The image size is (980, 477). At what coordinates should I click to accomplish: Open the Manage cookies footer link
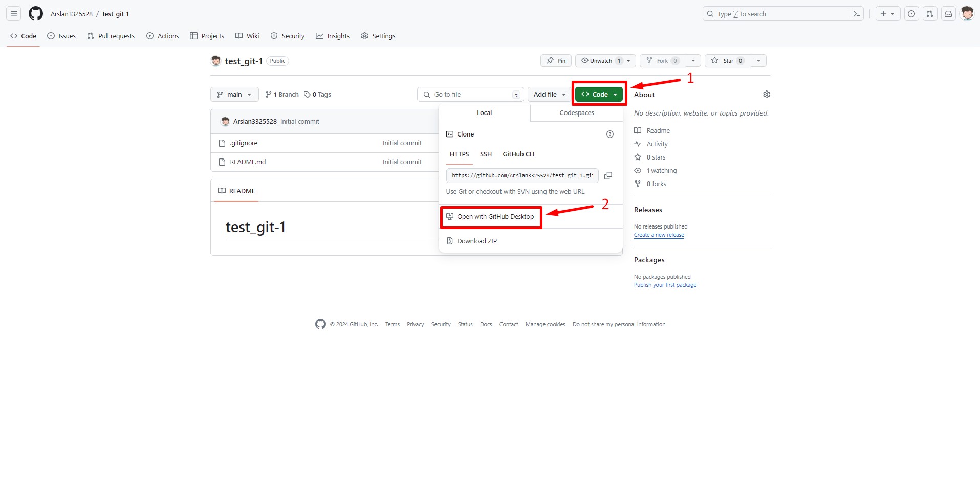546,324
